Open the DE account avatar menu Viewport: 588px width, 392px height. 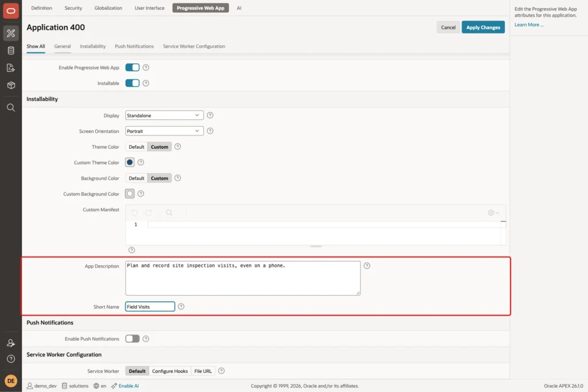(11, 381)
